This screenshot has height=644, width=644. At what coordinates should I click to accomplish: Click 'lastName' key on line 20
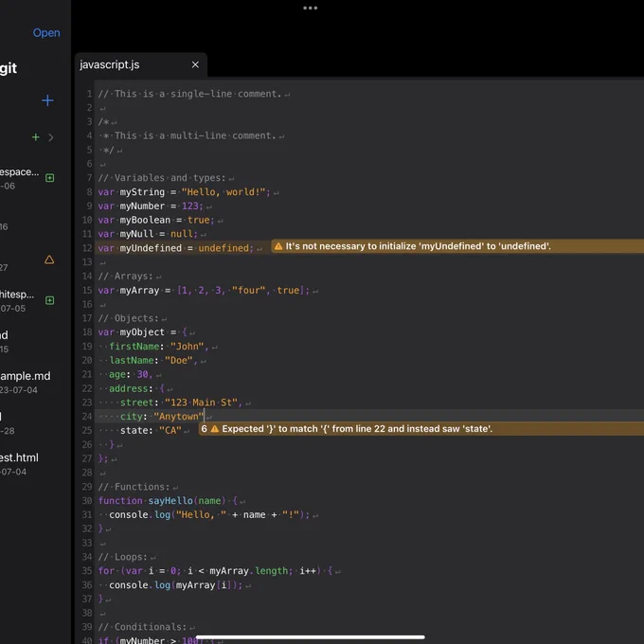click(131, 361)
